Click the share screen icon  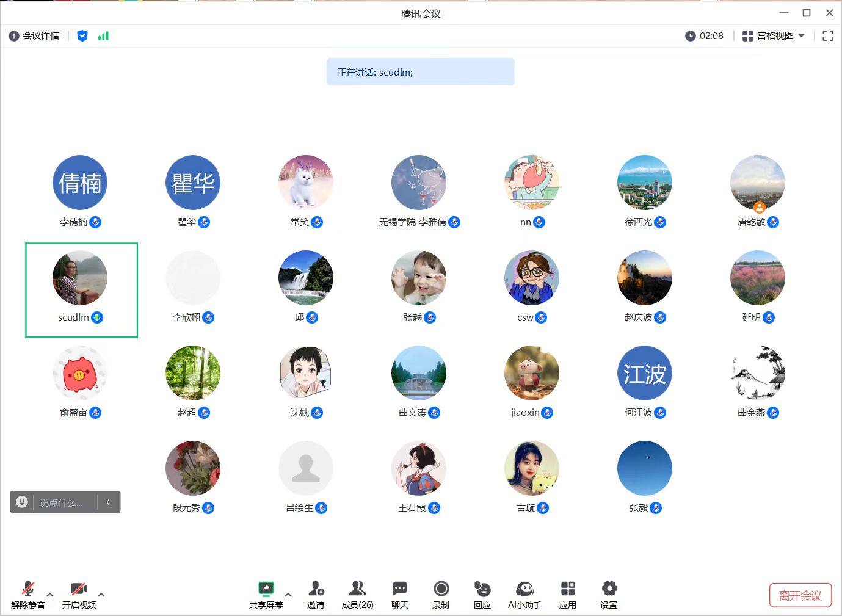pyautogui.click(x=266, y=589)
